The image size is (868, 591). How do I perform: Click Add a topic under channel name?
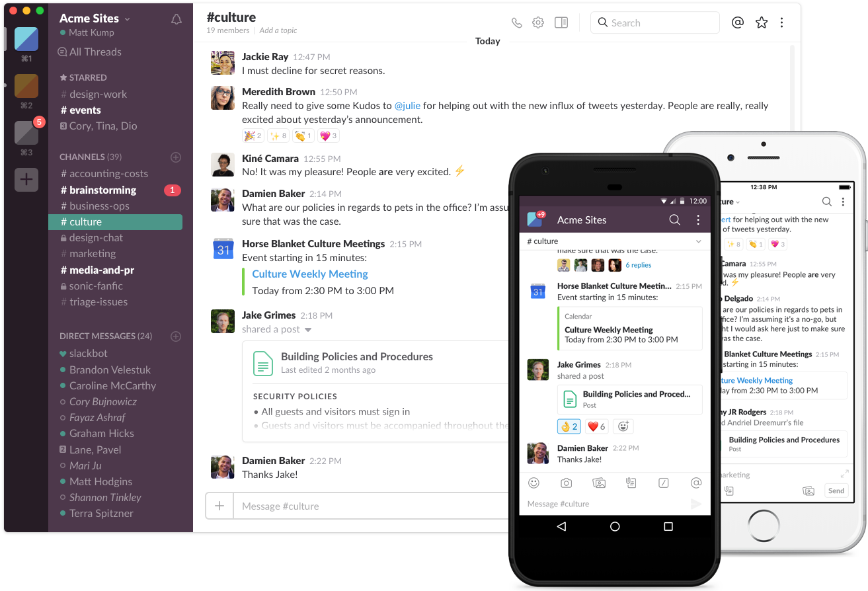pos(278,30)
